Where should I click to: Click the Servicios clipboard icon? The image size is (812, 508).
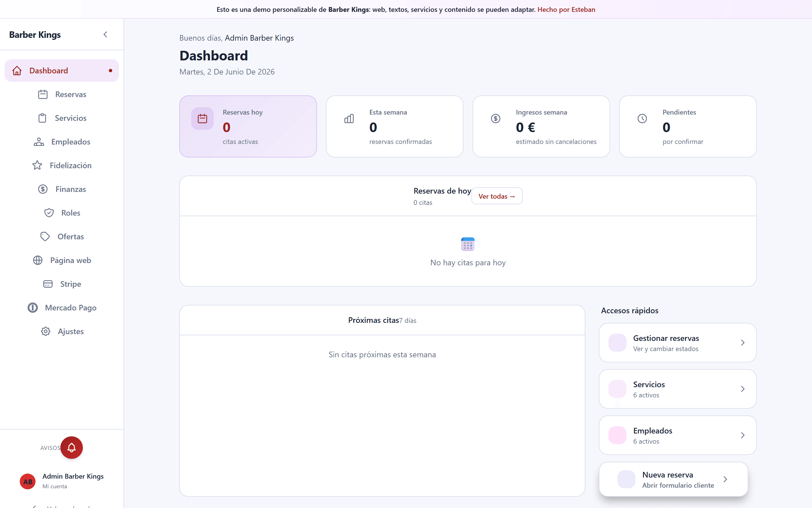pyautogui.click(x=42, y=118)
